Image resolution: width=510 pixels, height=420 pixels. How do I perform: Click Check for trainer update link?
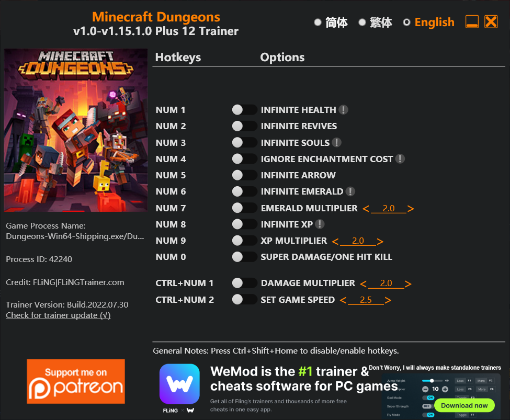(58, 315)
